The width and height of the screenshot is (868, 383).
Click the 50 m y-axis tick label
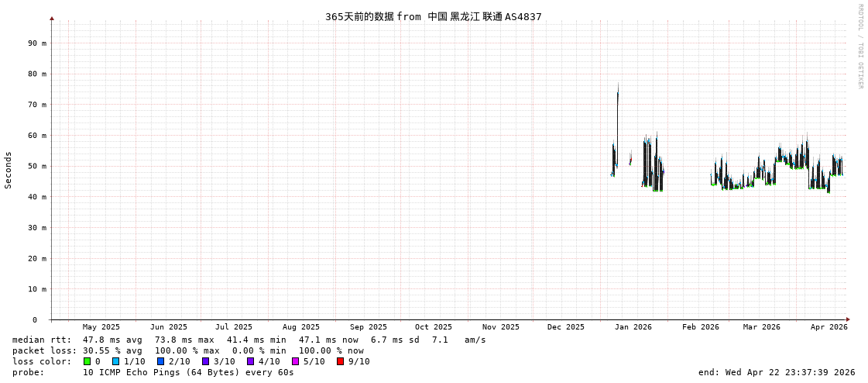point(37,167)
